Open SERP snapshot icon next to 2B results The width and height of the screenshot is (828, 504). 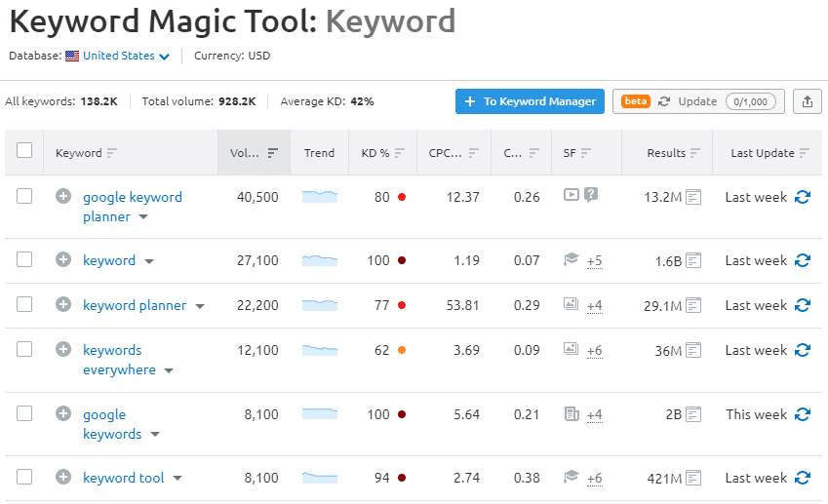coord(693,415)
